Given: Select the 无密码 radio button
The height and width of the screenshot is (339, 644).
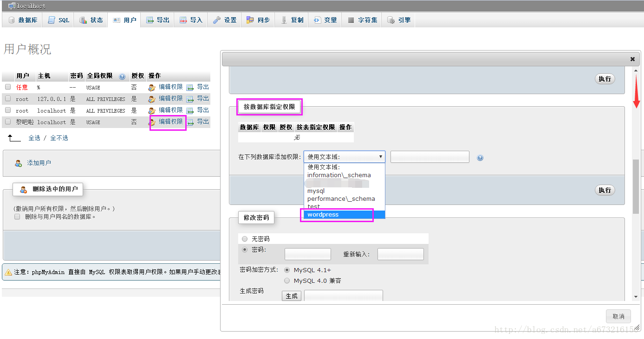Looking at the screenshot, I should [245, 239].
